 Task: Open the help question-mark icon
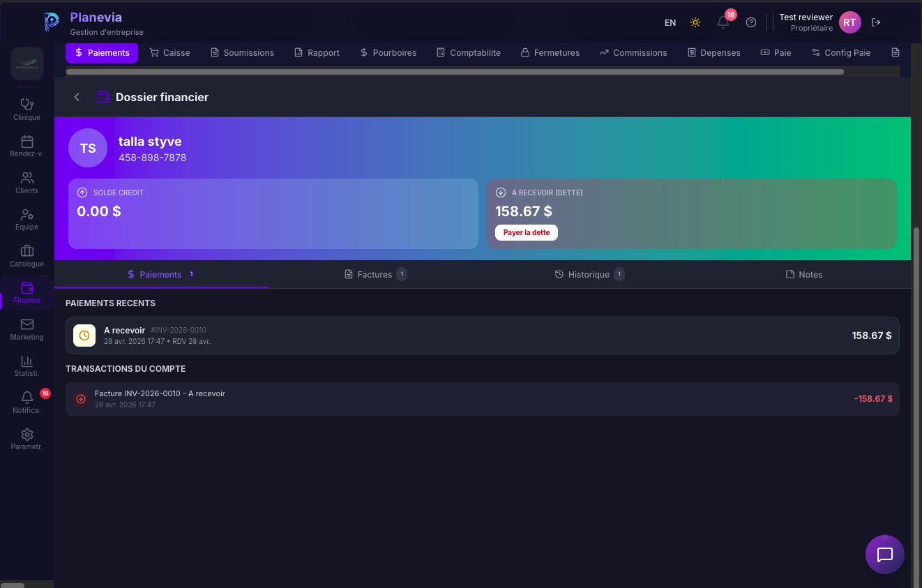tap(751, 22)
